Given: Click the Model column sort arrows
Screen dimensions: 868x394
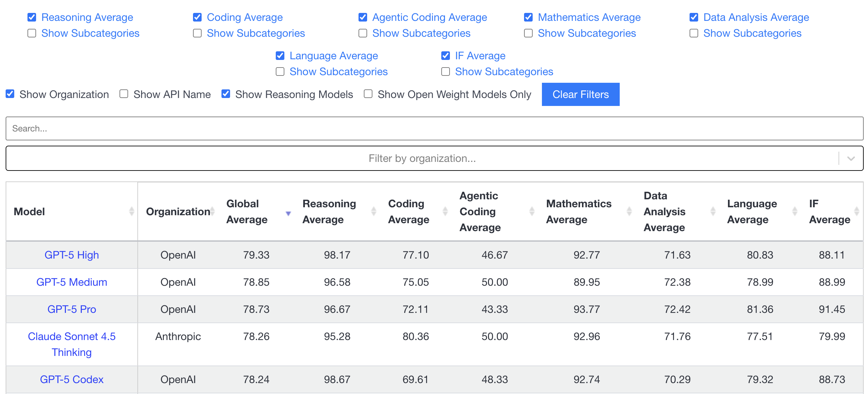Looking at the screenshot, I should coord(131,211).
